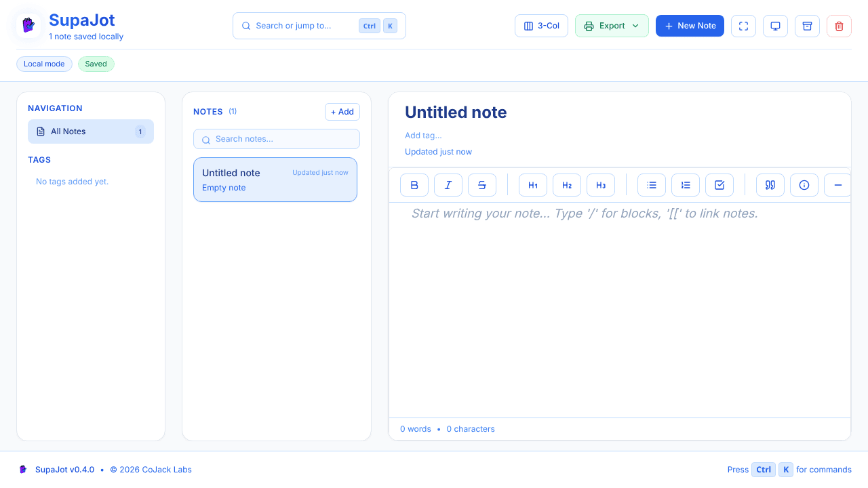This screenshot has width=868, height=488.
Task: Click 'Updated just now' under the title
Action: pos(438,152)
